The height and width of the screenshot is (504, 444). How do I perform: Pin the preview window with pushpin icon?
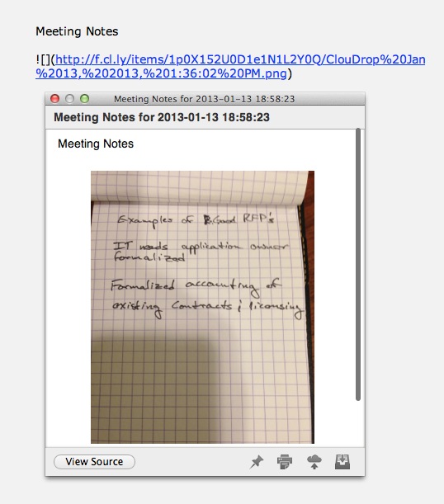pos(256,462)
